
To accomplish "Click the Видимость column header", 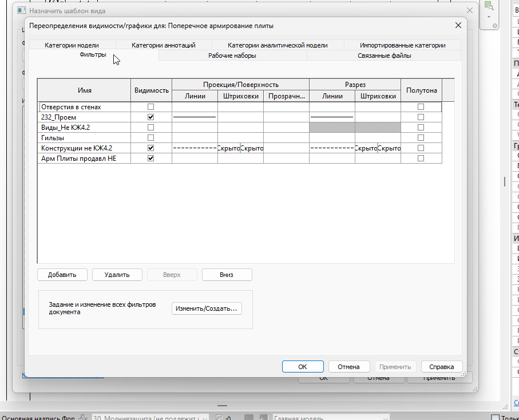I will [151, 90].
